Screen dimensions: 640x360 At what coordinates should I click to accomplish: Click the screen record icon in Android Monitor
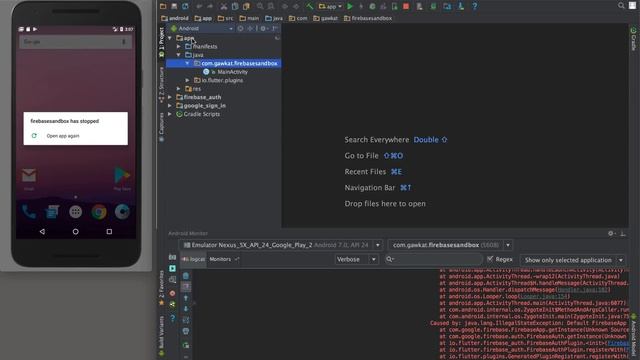coord(173,268)
